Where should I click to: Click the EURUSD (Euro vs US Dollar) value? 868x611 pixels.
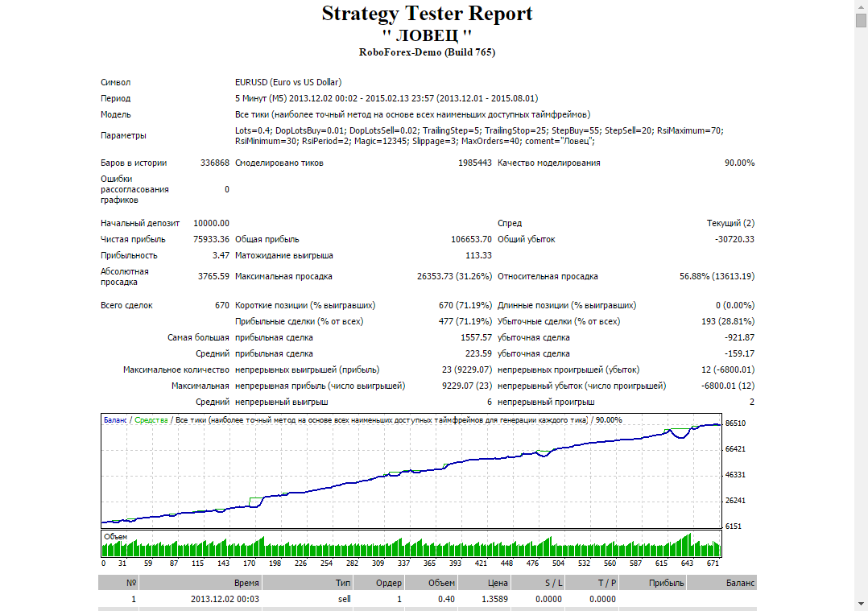pyautogui.click(x=288, y=82)
